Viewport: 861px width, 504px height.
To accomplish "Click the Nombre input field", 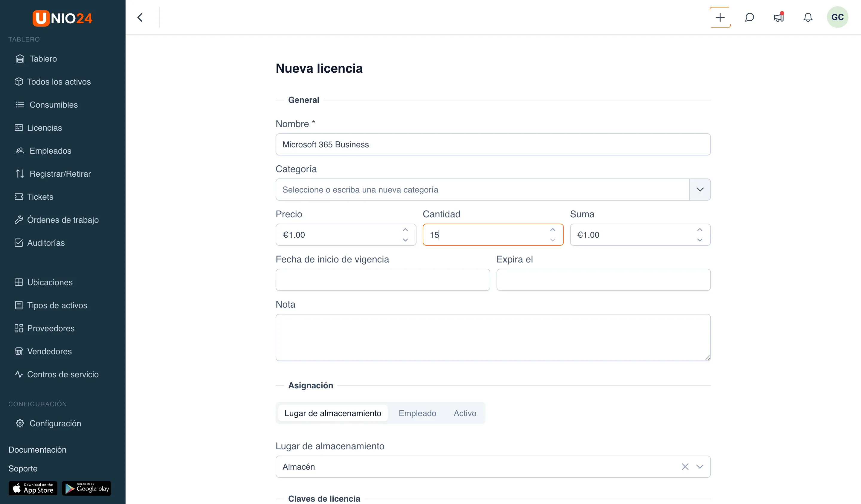I will (493, 145).
